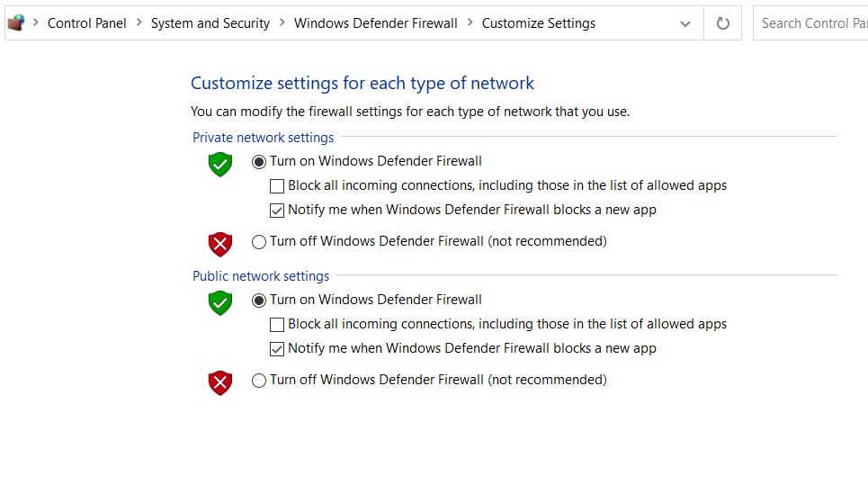The width and height of the screenshot is (868, 494).
Task: Expand chevron after System and Security breadcrumb
Action: pyautogui.click(x=282, y=22)
